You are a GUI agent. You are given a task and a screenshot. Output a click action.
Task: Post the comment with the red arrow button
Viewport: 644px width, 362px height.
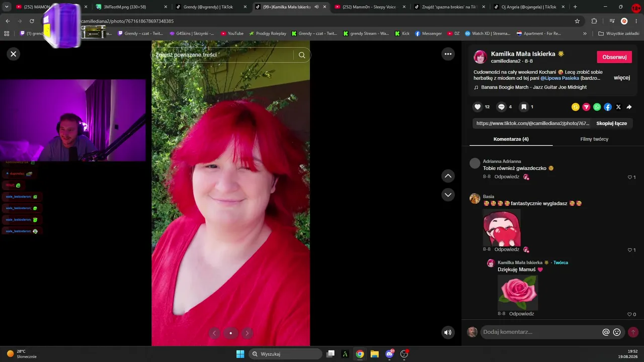coord(633,332)
